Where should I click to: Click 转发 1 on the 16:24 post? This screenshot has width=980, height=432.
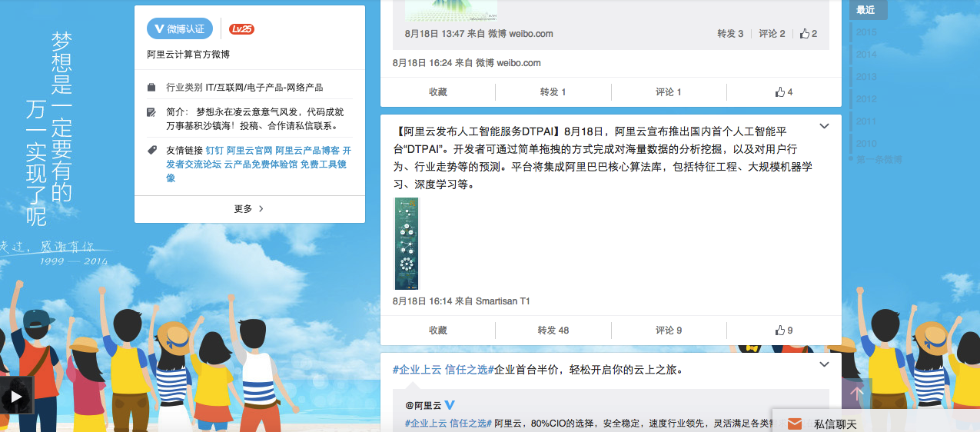point(553,92)
